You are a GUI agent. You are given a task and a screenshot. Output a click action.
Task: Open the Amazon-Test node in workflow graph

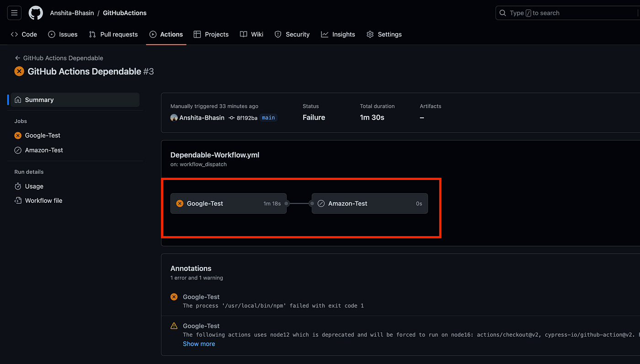pos(369,203)
